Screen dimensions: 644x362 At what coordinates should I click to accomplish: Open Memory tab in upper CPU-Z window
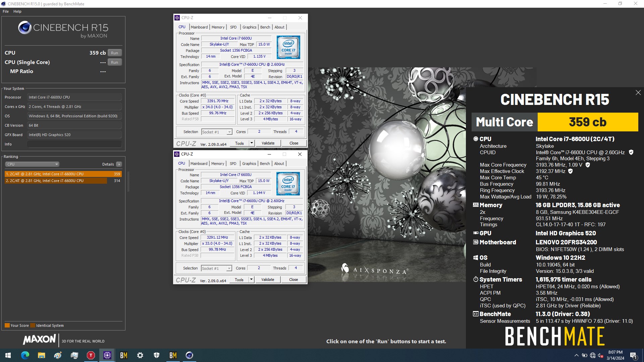[x=218, y=27]
